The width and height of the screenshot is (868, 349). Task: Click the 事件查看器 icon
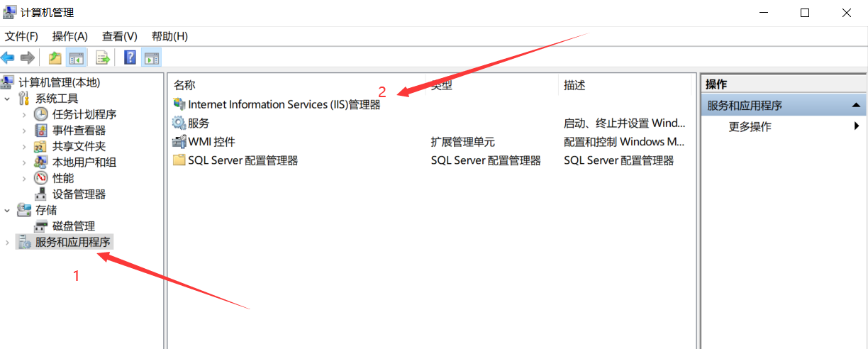(x=41, y=130)
